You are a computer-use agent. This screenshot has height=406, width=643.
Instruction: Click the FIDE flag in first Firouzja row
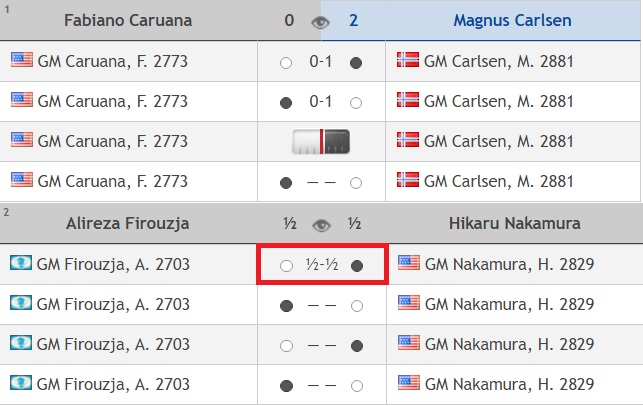coord(21,263)
